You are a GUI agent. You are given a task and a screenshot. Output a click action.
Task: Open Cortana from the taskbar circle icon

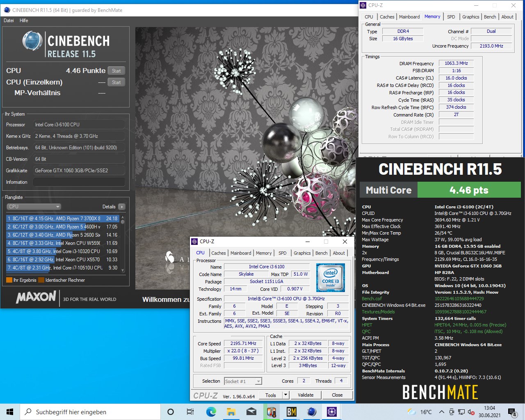(171, 412)
